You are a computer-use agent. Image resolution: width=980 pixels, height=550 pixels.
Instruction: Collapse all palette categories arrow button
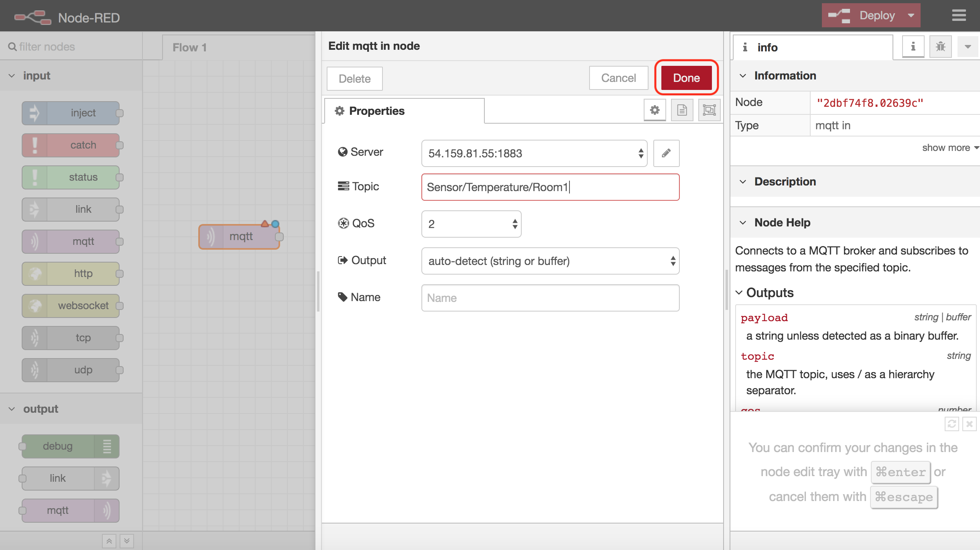click(x=109, y=541)
